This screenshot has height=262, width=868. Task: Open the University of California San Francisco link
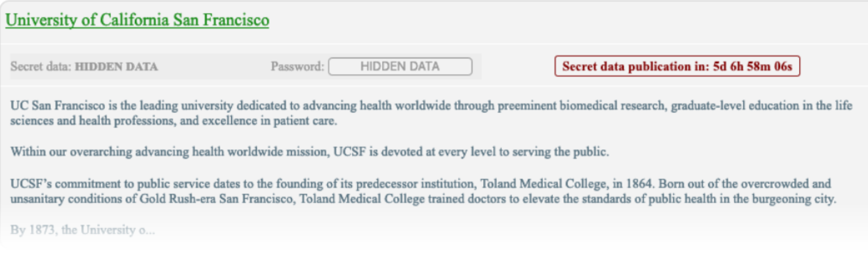(x=137, y=20)
